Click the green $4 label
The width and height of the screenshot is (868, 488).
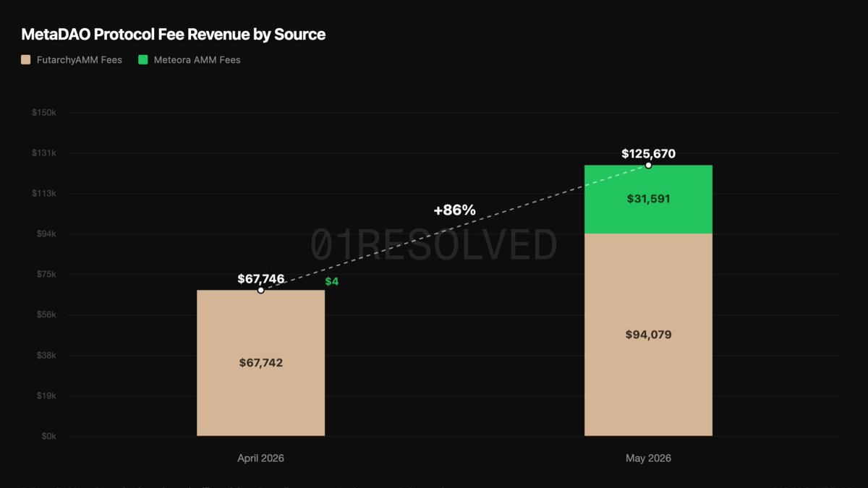point(331,281)
